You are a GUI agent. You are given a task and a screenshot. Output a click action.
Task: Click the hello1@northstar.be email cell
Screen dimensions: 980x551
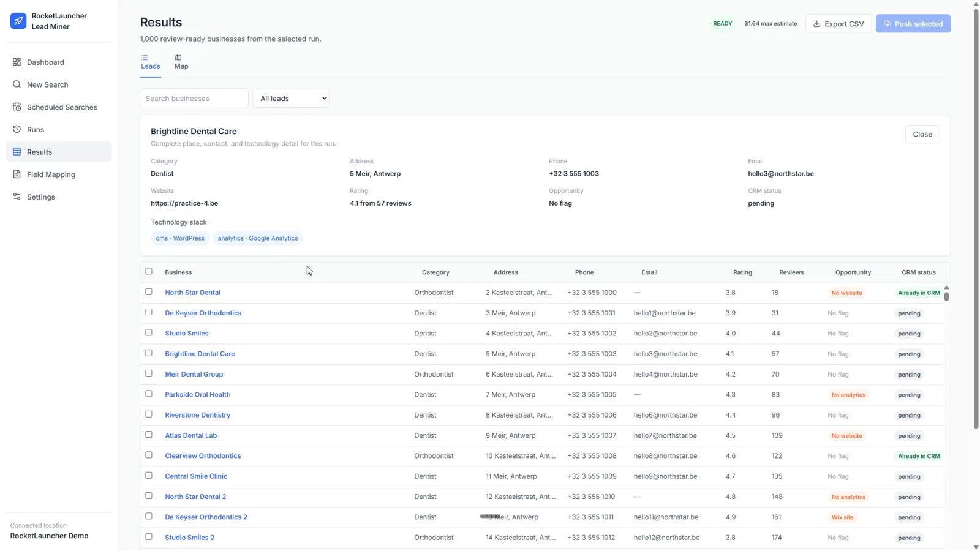click(665, 313)
